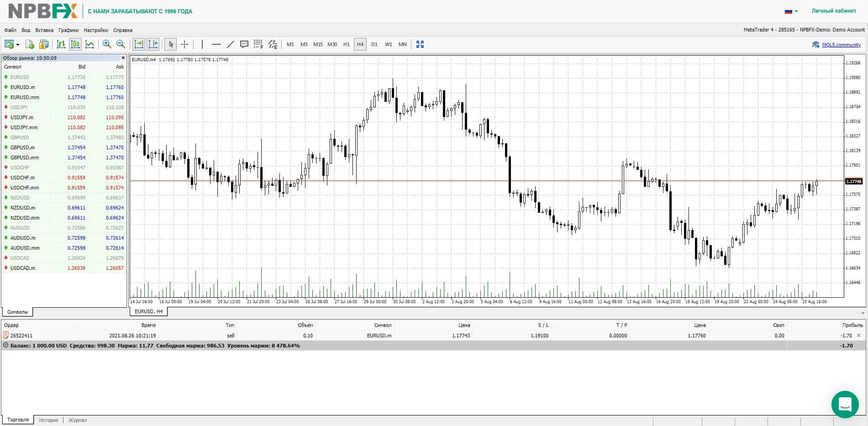Open the new chart dropdown arrow
Viewport: 868px width, 426px height.
tap(18, 44)
